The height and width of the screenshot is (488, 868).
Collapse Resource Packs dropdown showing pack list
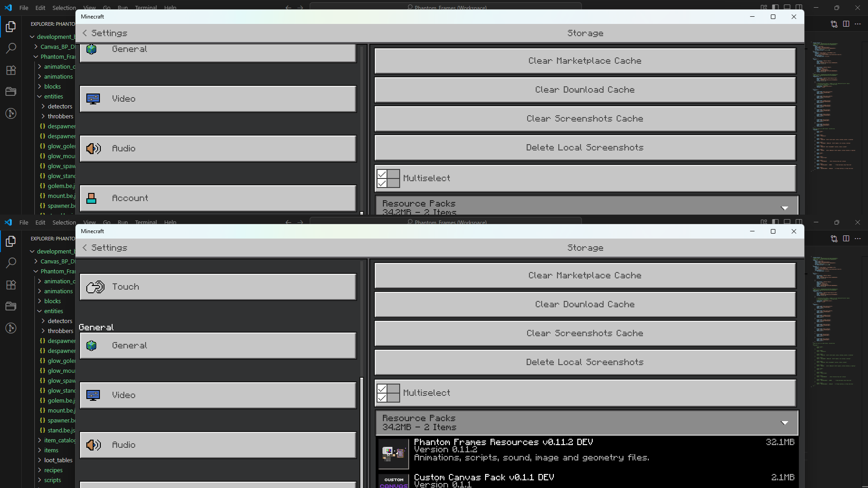[784, 423]
